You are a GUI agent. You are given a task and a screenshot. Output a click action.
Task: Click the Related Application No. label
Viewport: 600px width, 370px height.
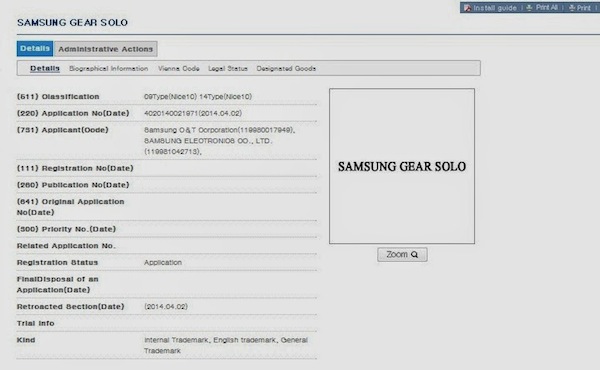[66, 246]
